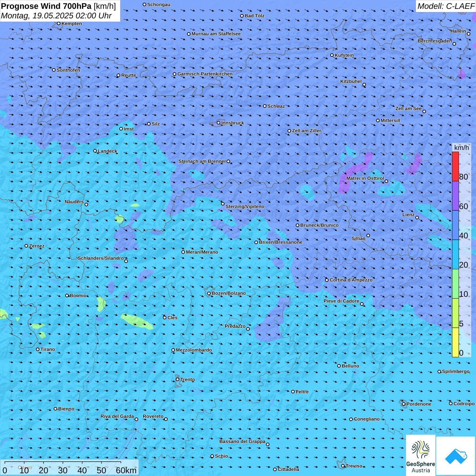Click the 'Modell: C-LAEF' label

[x=446, y=6]
